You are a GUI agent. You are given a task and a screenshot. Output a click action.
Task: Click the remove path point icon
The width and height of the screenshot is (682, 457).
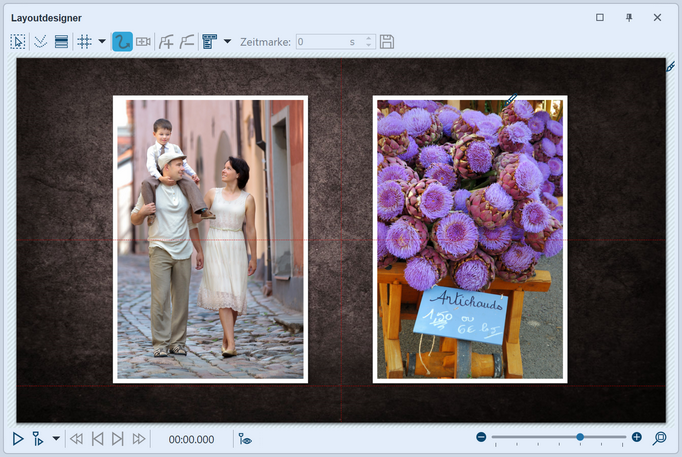187,42
